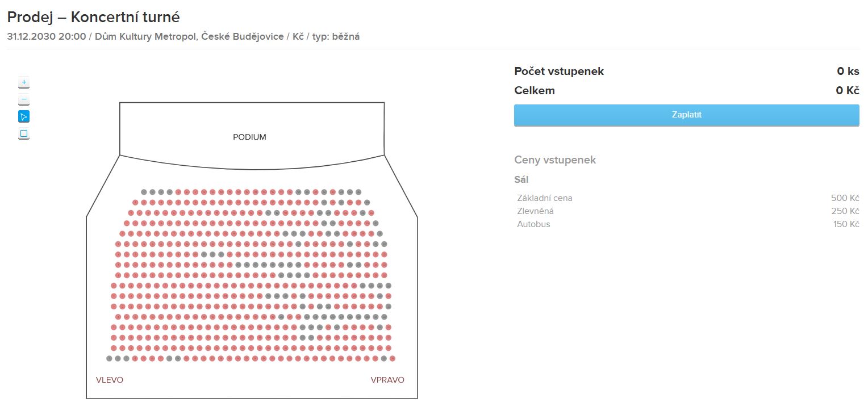The image size is (868, 411).
Task: Click the VPRAVO side label
Action: [387, 380]
